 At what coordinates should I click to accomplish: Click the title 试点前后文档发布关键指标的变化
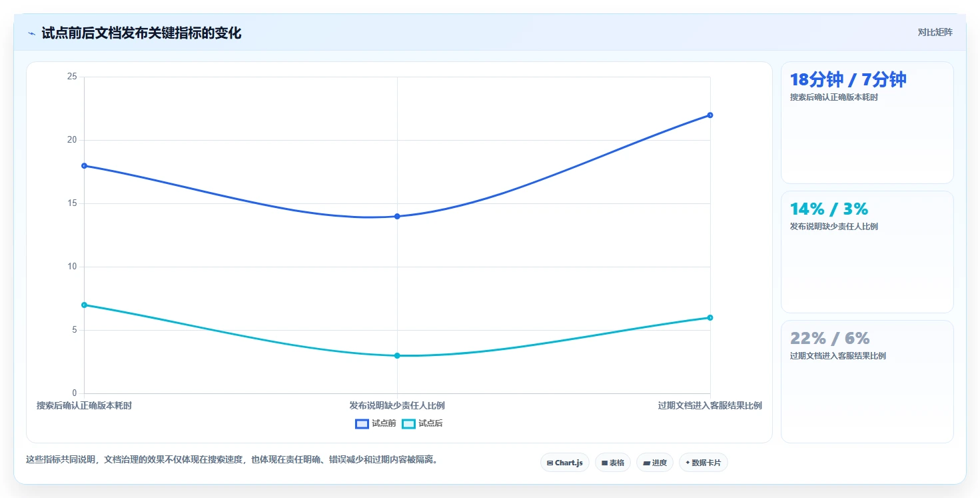click(141, 33)
